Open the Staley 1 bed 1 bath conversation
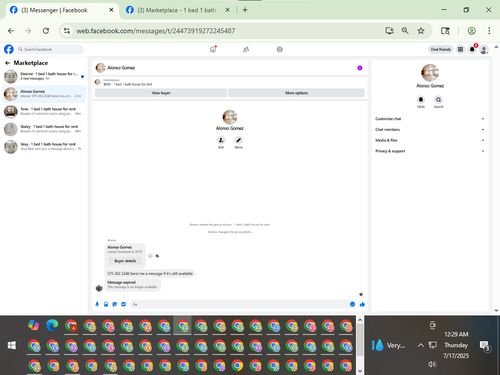Viewport: 500px width, 375px height. coord(44,129)
